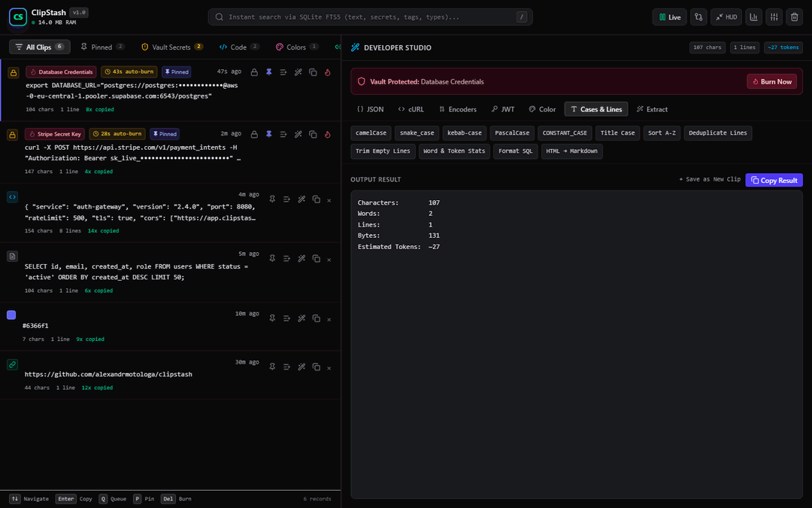This screenshot has width=812, height=508.
Task: Click lock icon on Database Credentials clip
Action: coord(254,72)
